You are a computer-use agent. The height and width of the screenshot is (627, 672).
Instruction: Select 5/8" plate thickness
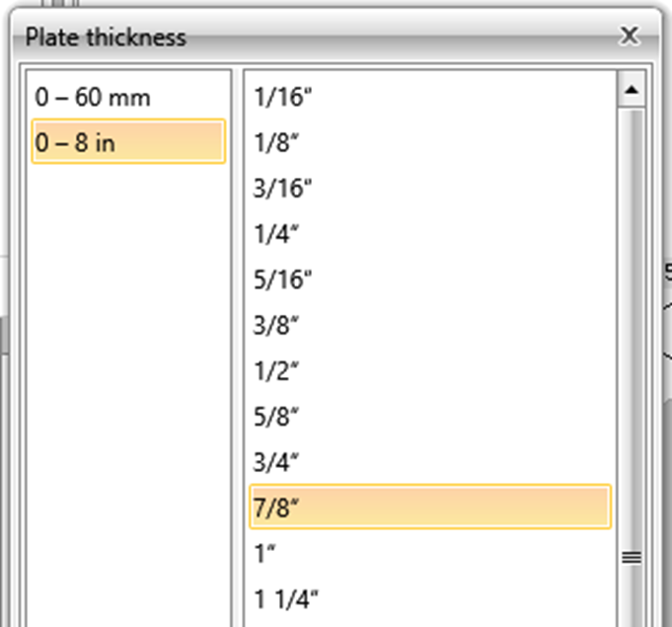(x=277, y=415)
